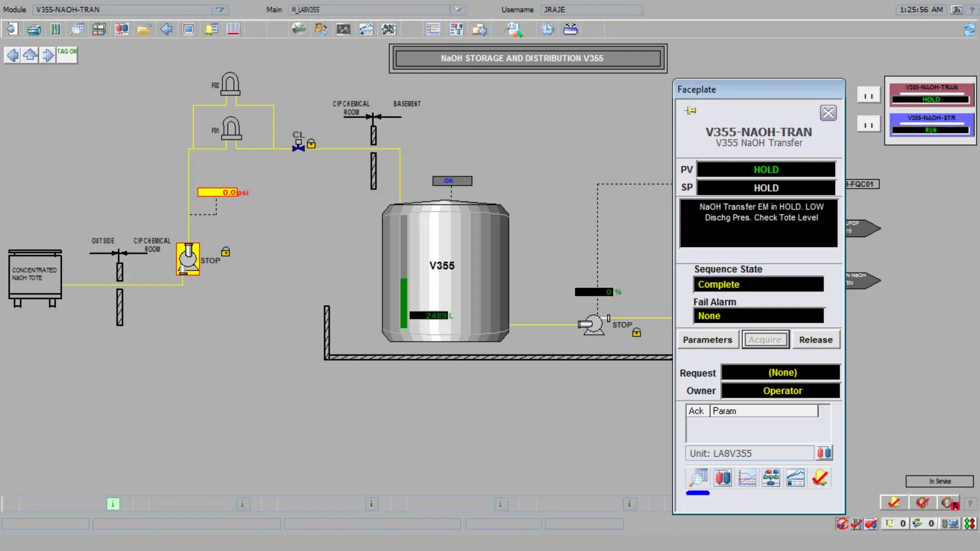Close the Faceplate window
The width and height of the screenshot is (980, 551).
point(828,113)
